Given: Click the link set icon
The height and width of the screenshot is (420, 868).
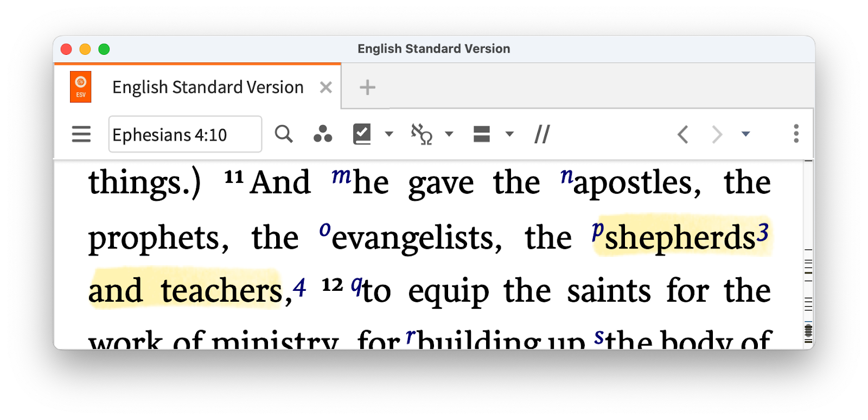Looking at the screenshot, I should pos(422,134).
